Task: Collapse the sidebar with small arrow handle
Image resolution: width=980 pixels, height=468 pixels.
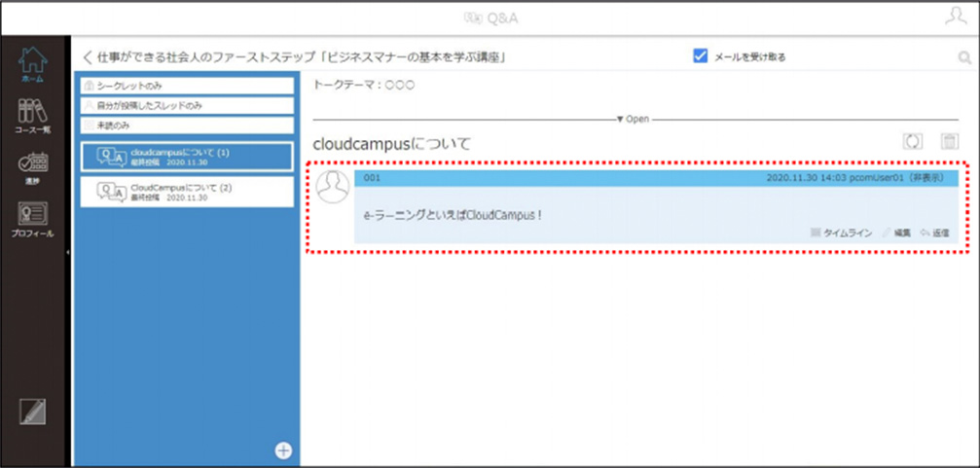Action: (67, 252)
